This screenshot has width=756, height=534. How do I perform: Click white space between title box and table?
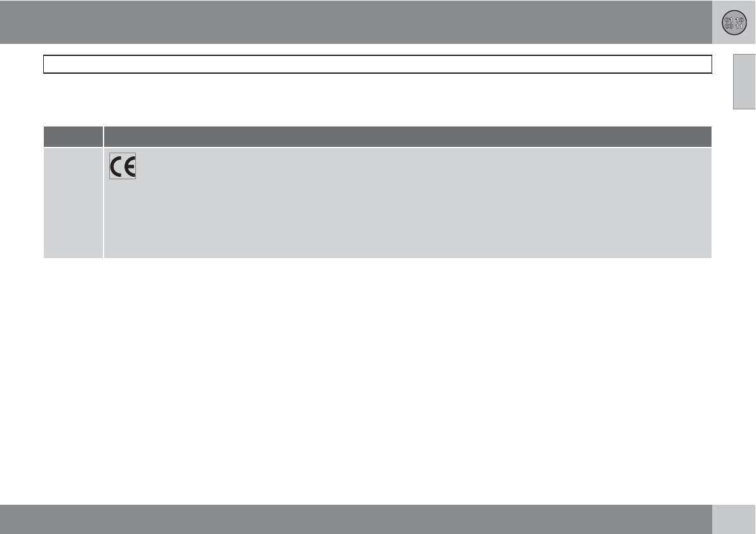coord(377,100)
